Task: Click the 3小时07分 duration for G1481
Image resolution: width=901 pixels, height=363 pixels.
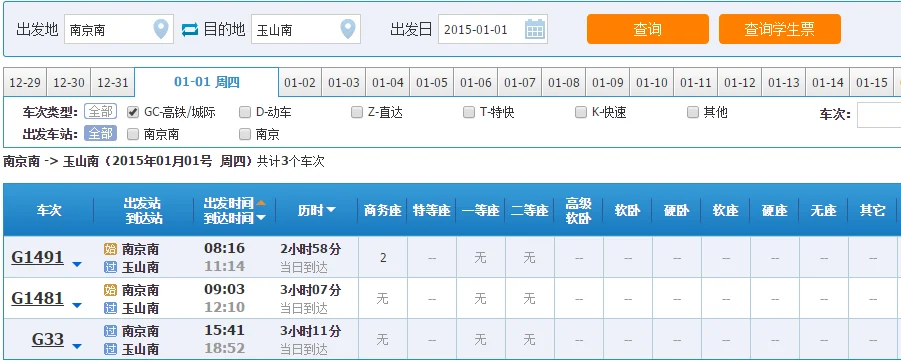Action: tap(310, 290)
